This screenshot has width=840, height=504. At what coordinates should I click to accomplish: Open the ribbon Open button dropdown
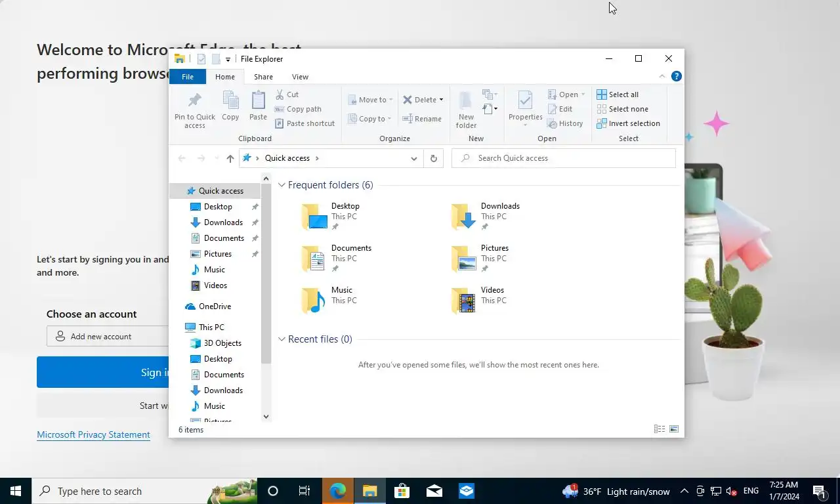tap(583, 94)
